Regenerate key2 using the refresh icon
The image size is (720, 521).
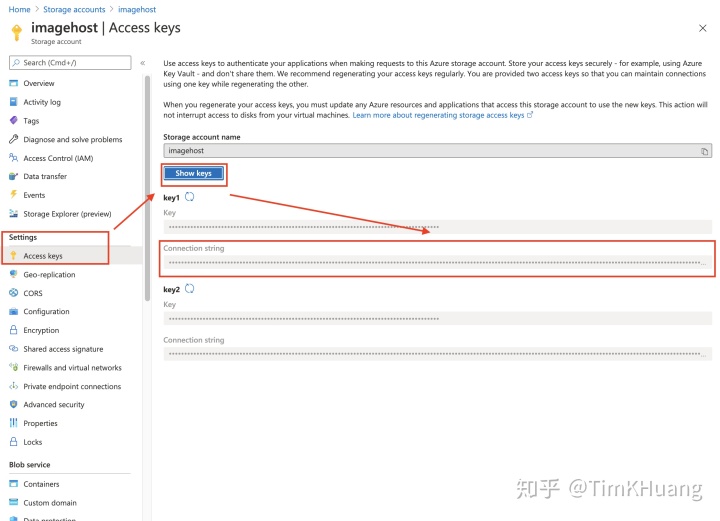pos(189,289)
